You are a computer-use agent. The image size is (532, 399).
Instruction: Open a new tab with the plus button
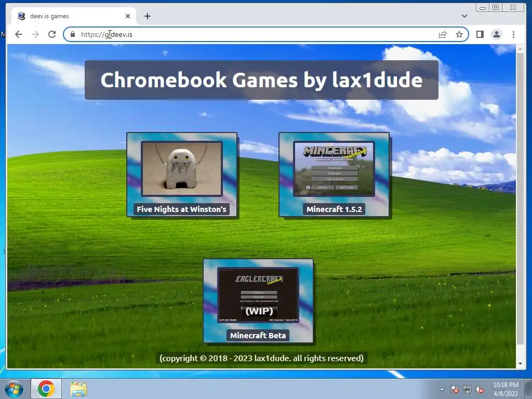point(147,16)
